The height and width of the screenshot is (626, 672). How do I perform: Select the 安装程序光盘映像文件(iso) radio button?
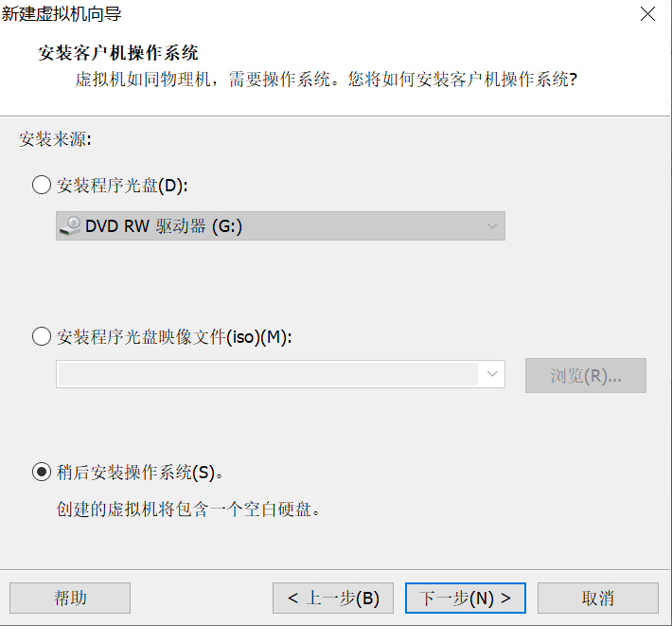(x=42, y=336)
